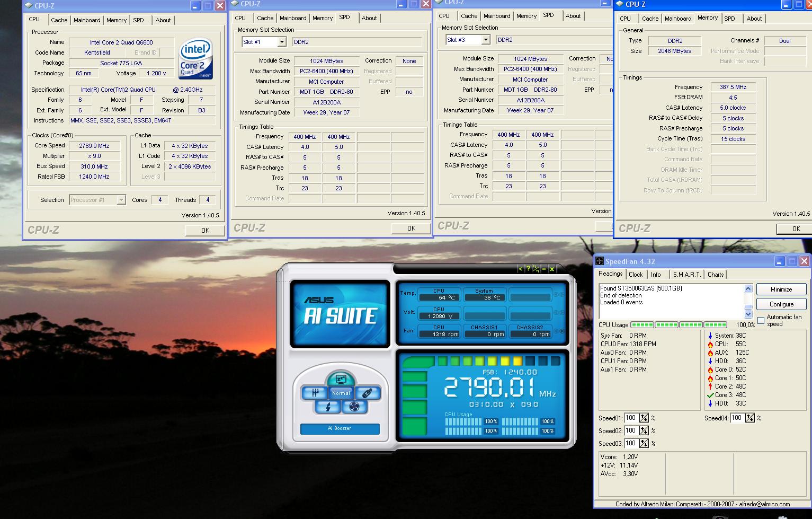
Task: Click flame icon beside AUX 125C reading
Action: click(x=710, y=353)
